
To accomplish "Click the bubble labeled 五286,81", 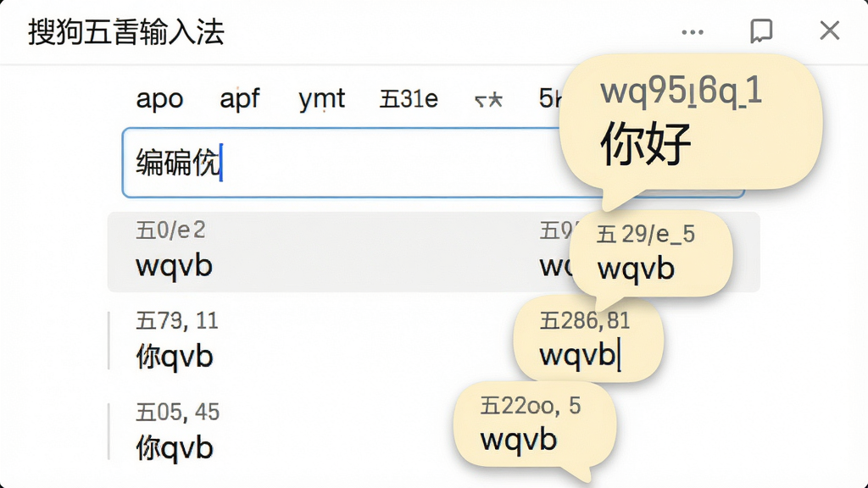I will 588,339.
